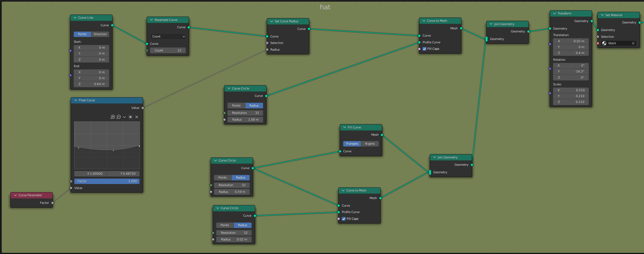Select Radius mode in 1.08 m Curve Circle
Viewport: 644px width, 254px height.
click(254, 106)
